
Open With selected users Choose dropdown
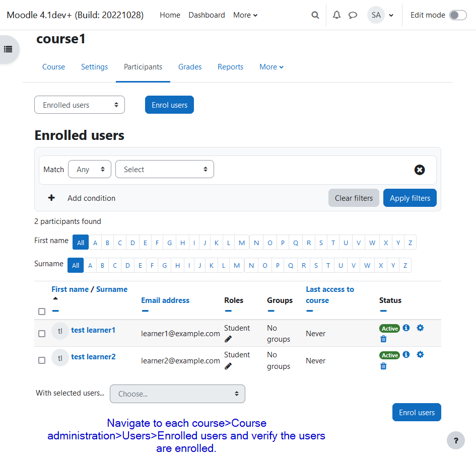[177, 394]
